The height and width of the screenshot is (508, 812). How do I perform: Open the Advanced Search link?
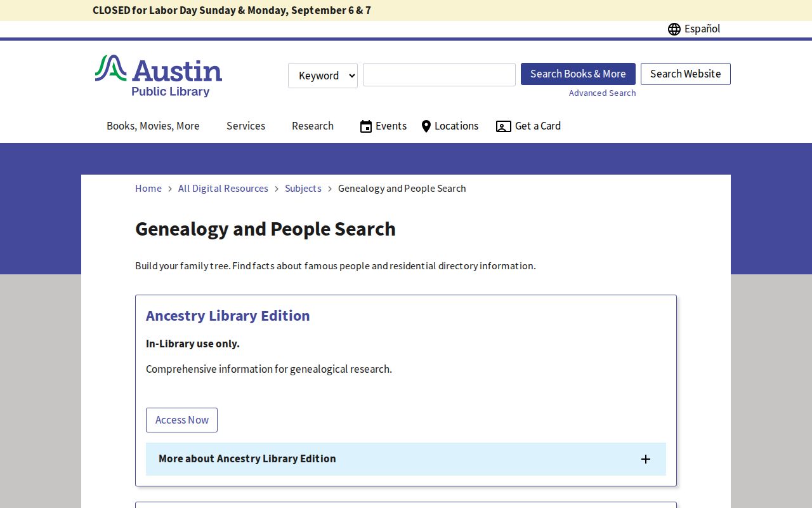(602, 93)
